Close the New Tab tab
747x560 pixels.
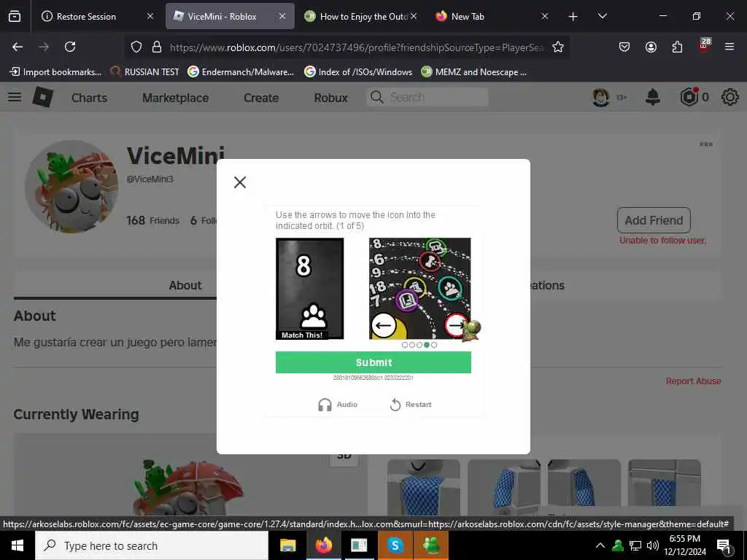[544, 16]
